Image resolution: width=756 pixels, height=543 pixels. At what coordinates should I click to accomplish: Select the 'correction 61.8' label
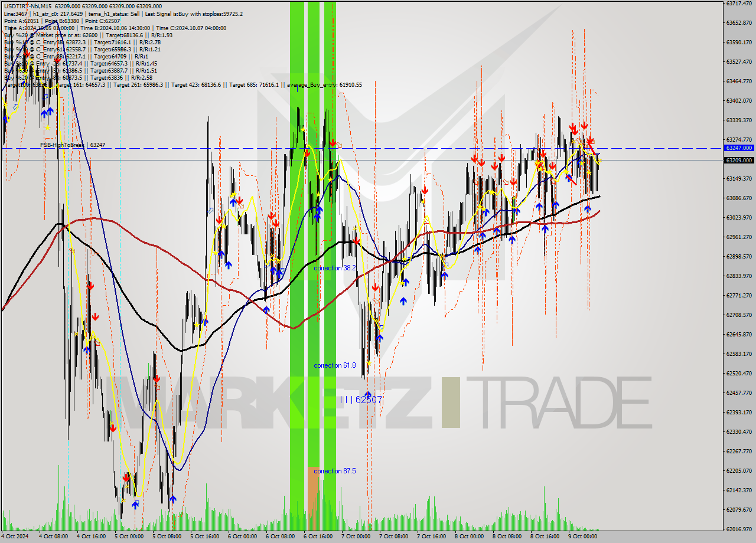335,365
